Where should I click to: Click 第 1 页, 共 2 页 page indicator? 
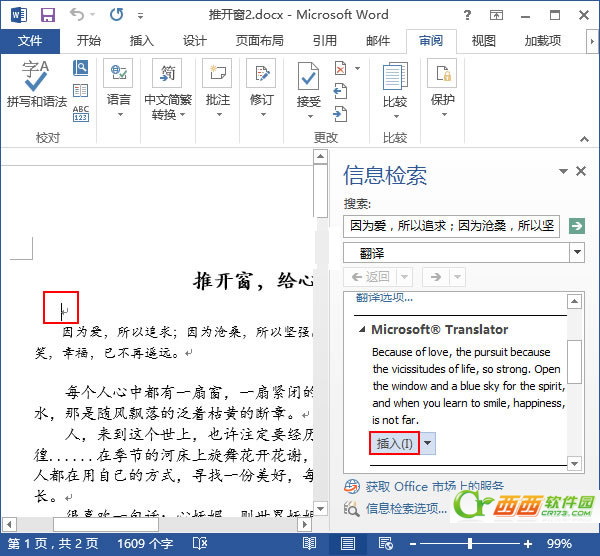(x=52, y=543)
